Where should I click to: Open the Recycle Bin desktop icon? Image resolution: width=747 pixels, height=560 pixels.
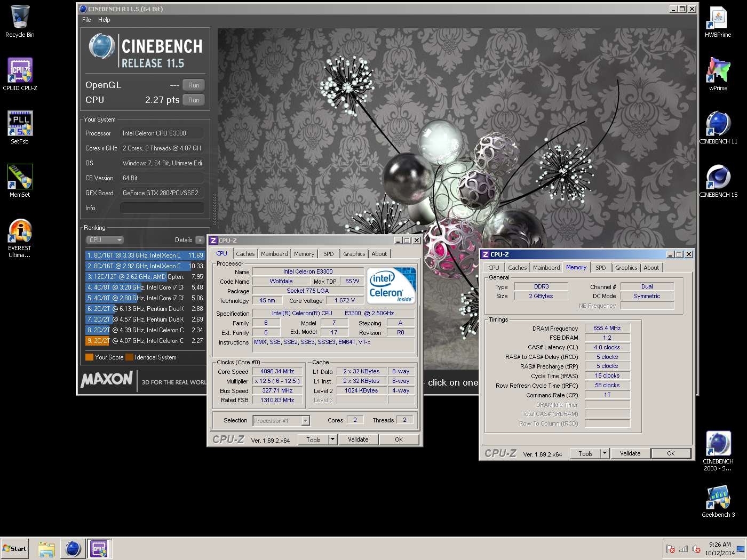[20, 21]
